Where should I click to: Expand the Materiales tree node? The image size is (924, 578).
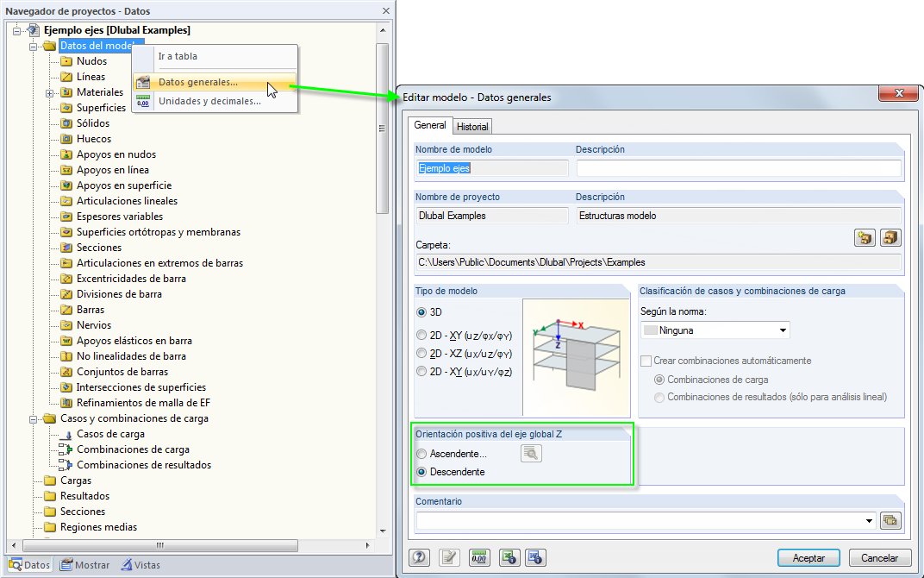(49, 92)
